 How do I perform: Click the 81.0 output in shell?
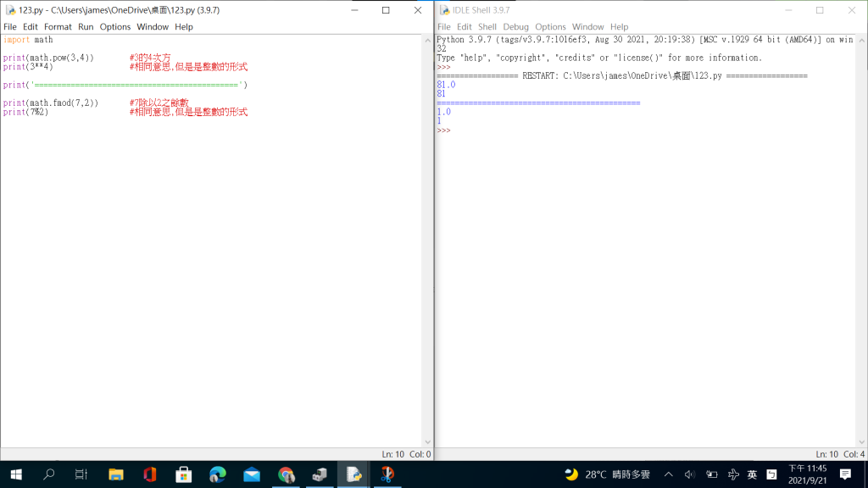[x=446, y=85]
